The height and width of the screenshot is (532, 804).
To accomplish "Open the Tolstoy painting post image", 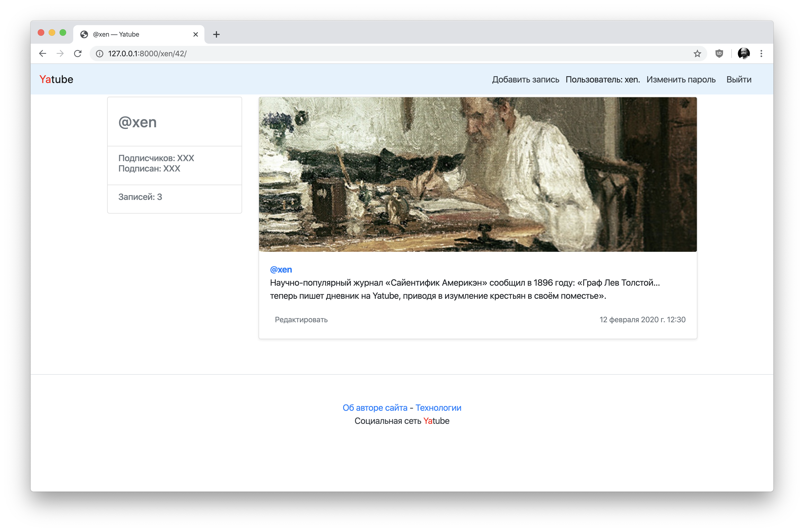I will pos(478,175).
